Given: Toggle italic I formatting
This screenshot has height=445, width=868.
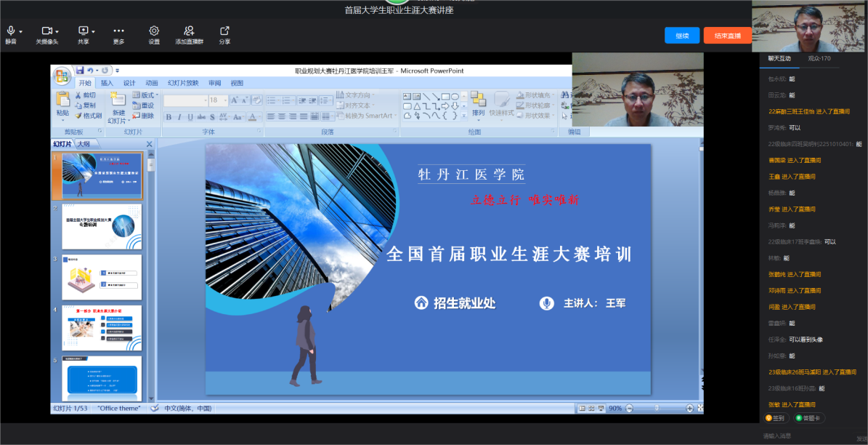Looking at the screenshot, I should pyautogui.click(x=180, y=117).
